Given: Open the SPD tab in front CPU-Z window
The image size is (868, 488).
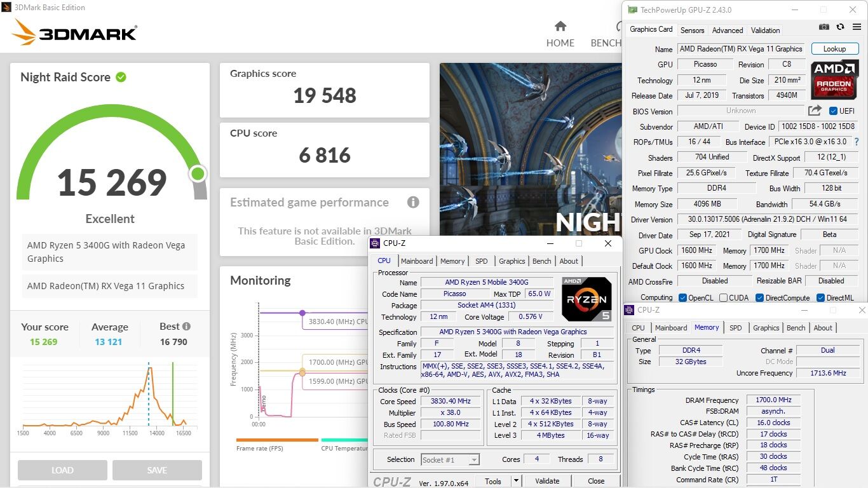Looking at the screenshot, I should tap(482, 261).
